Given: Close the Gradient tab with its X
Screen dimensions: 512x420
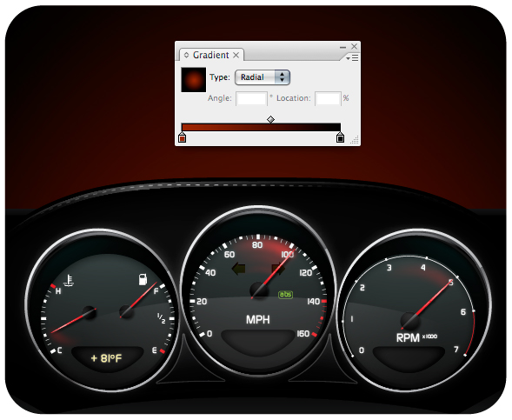Looking at the screenshot, I should (236, 55).
